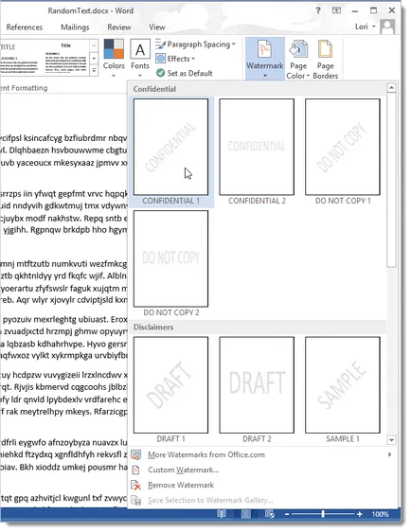The image size is (411, 532).
Task: Choose Custom Watermark option
Action: point(184,470)
